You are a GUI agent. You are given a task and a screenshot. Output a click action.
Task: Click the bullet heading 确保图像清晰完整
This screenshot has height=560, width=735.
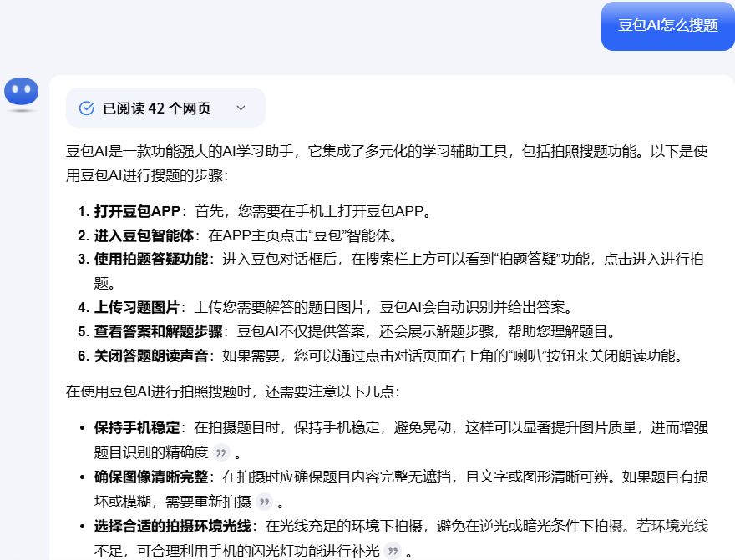(x=151, y=477)
